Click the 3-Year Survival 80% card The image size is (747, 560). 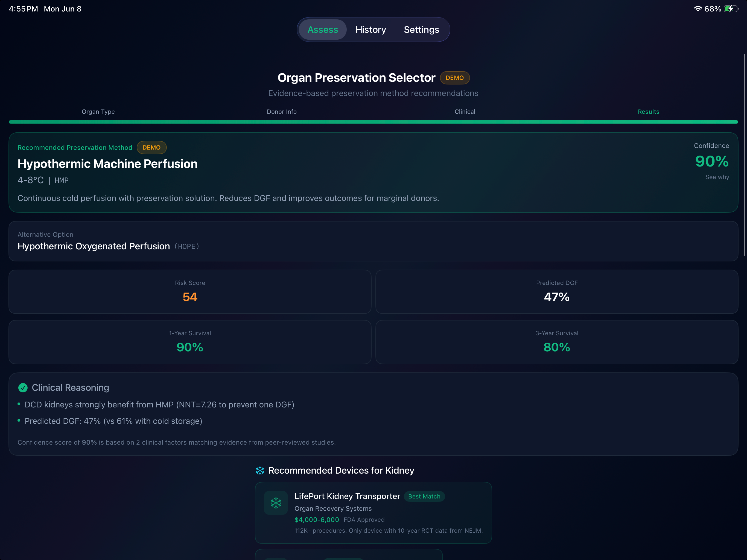pyautogui.click(x=556, y=342)
